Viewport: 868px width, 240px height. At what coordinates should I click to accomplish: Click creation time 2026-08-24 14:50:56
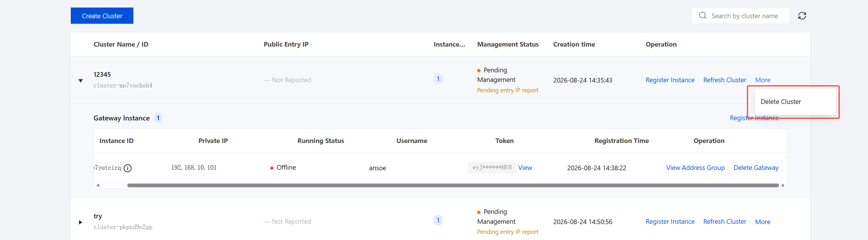click(x=583, y=222)
